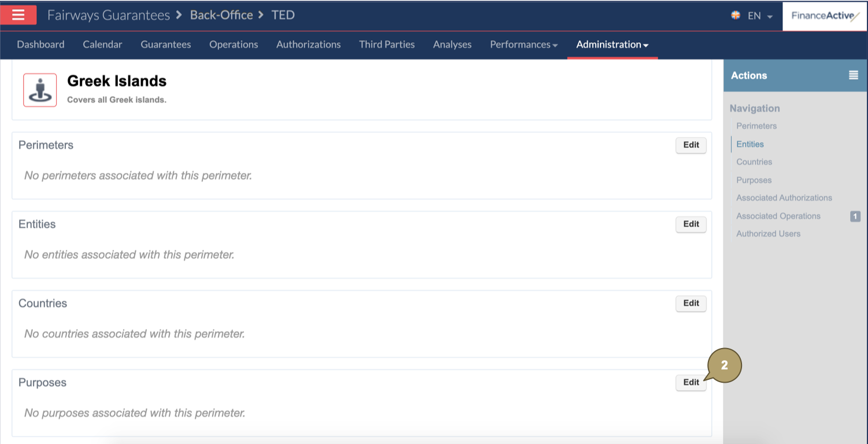Open the Guarantees tab
Viewport: 868px width, 444px height.
(x=166, y=45)
